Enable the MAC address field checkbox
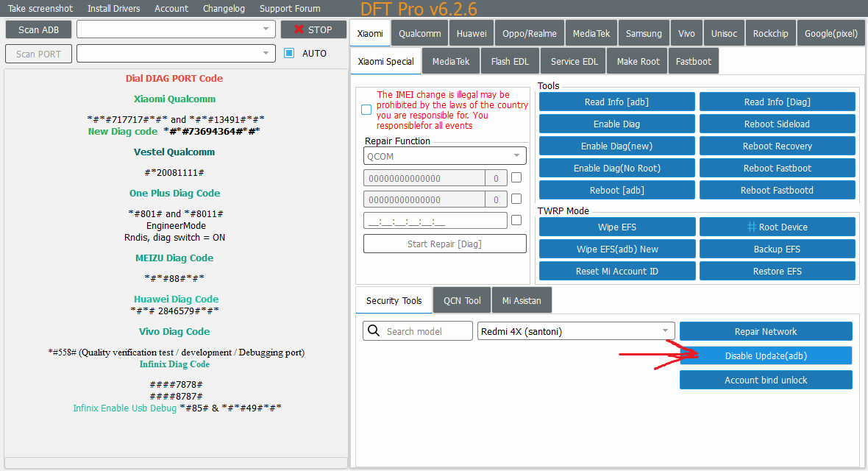The height and width of the screenshot is (471, 868). pyautogui.click(x=516, y=220)
